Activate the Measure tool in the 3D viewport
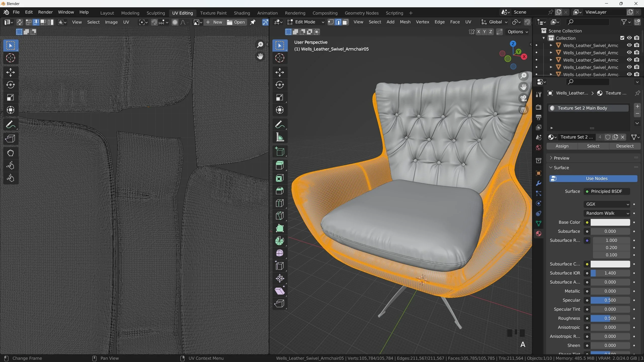The width and height of the screenshot is (644, 362). pos(280,137)
